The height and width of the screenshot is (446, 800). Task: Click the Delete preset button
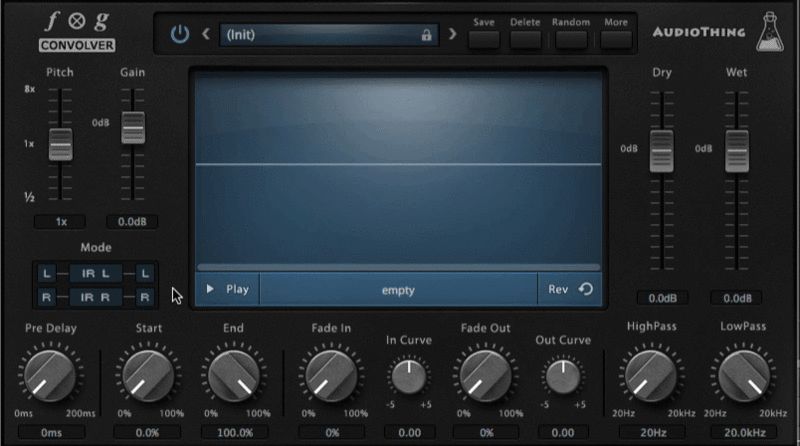point(526,39)
